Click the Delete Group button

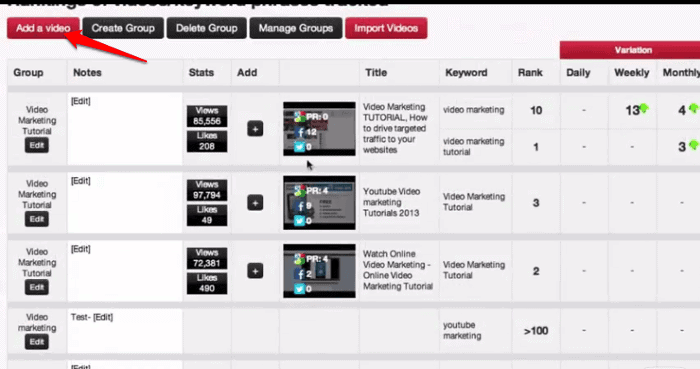click(207, 28)
